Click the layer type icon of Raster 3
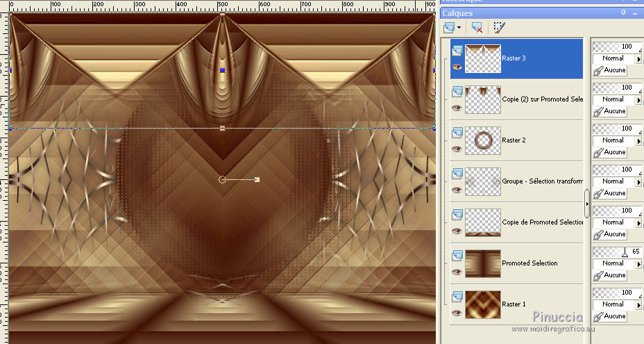Viewport: 644px width, 344px height. click(x=456, y=51)
